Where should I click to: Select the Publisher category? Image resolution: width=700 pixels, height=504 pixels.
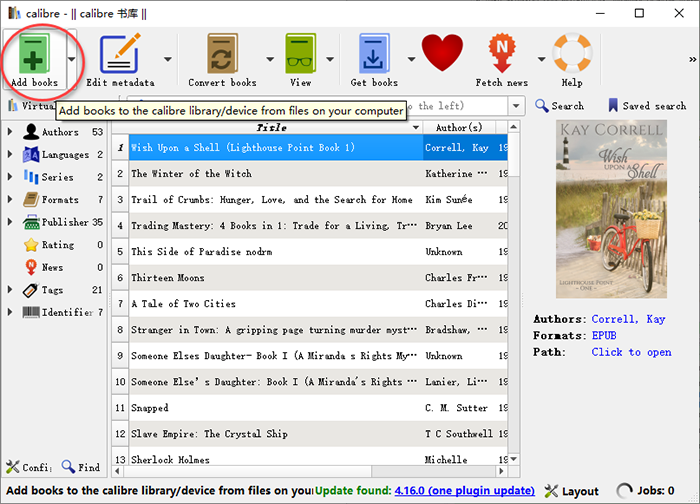tap(65, 222)
